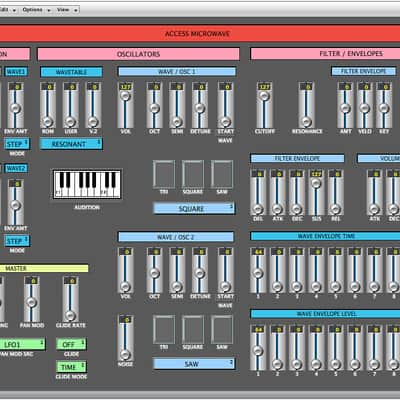The image size is (400, 400).
Task: Click the OSC 2 VOL slider
Action: pyautogui.click(x=125, y=270)
